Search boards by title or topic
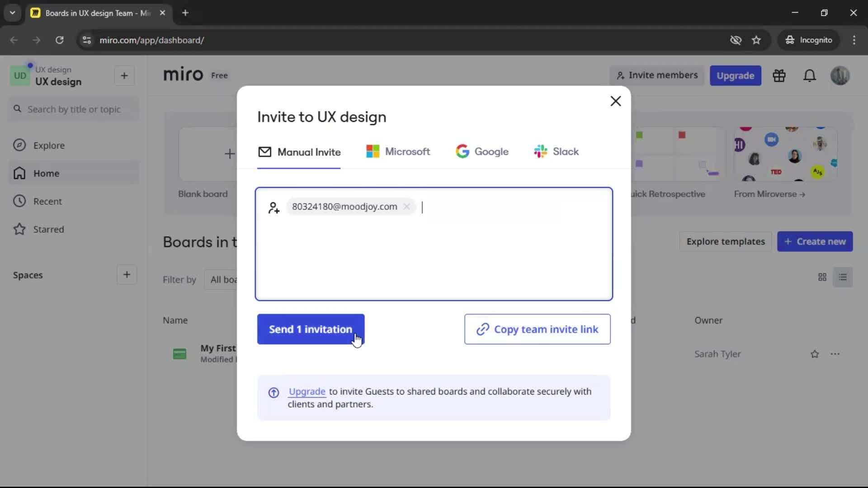 (x=74, y=109)
